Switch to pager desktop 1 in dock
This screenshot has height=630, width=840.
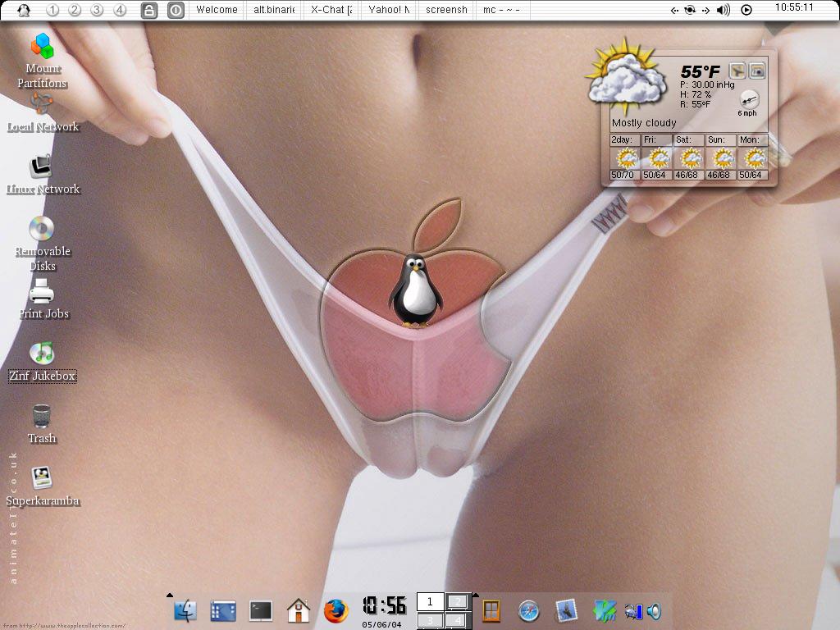(x=430, y=602)
